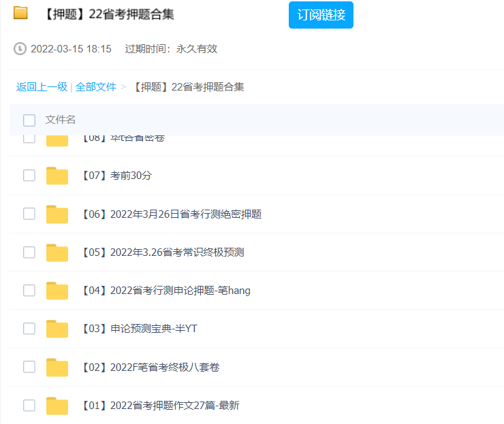Click folder icon of 【05】 常识终极预测
The image size is (504, 424).
tap(57, 252)
